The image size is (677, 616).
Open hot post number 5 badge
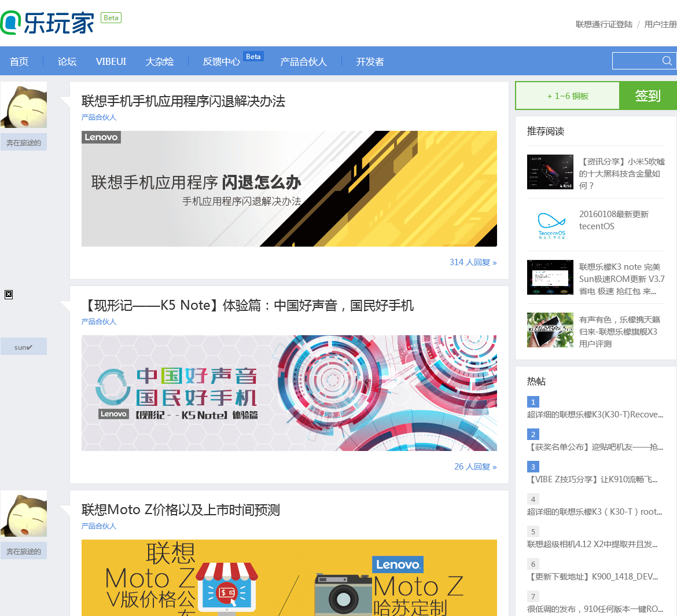533,531
